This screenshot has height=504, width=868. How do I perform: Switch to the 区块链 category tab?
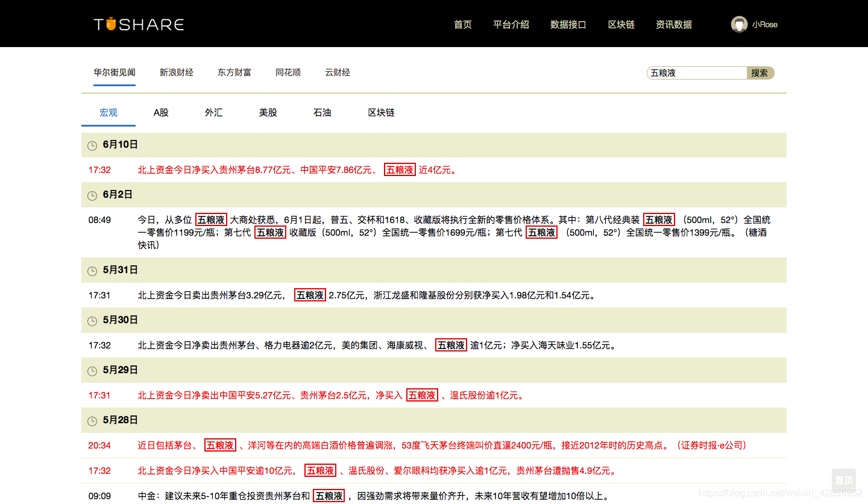pyautogui.click(x=382, y=113)
